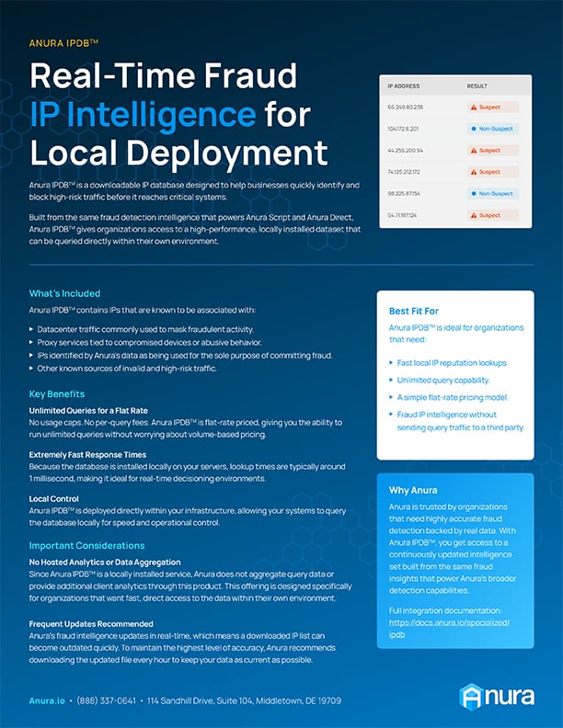Click the 'Unlimited query capability' bullet
563x728 pixels.
[440, 380]
